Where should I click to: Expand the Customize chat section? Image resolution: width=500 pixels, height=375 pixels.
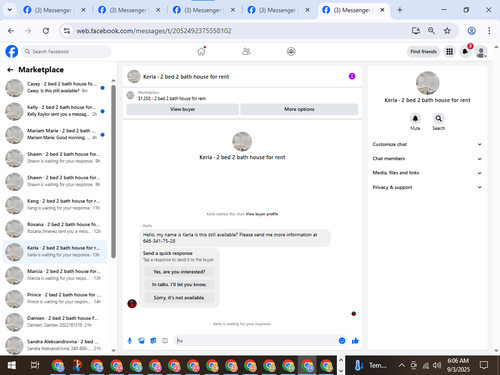[427, 144]
